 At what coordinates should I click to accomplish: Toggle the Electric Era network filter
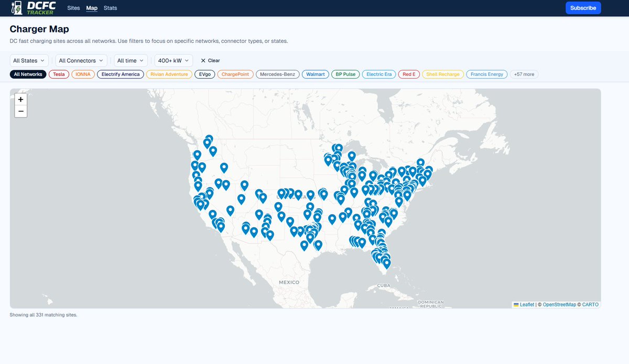(x=379, y=74)
